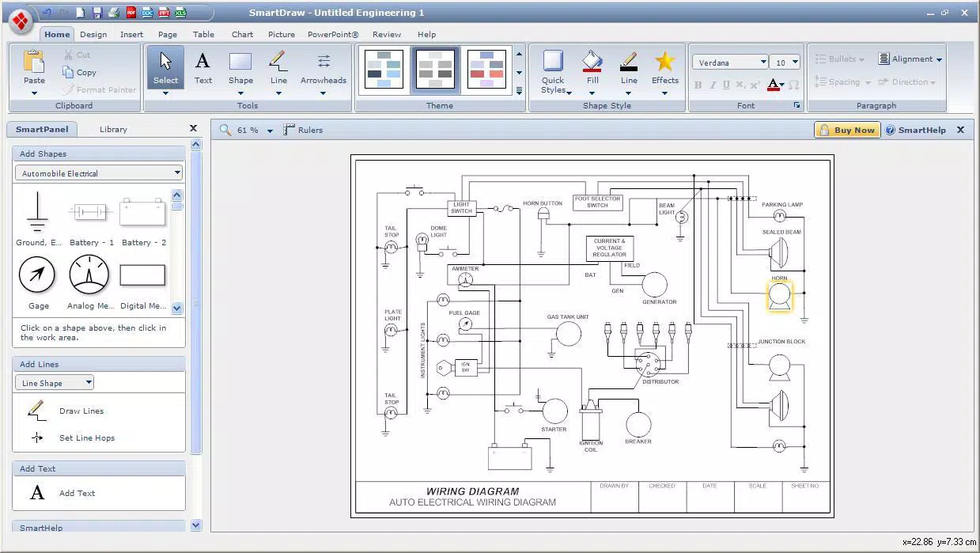The width and height of the screenshot is (980, 553).
Task: Switch to the Design ribbon tab
Action: click(x=93, y=34)
